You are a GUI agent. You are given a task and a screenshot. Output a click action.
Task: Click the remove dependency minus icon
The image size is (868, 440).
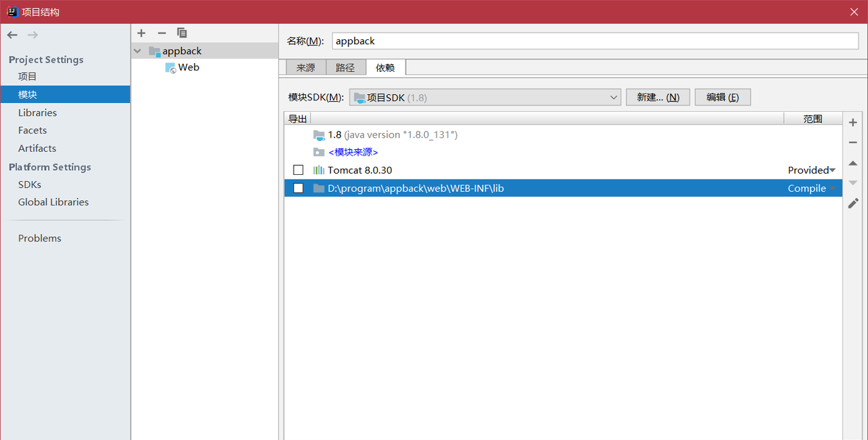[852, 142]
